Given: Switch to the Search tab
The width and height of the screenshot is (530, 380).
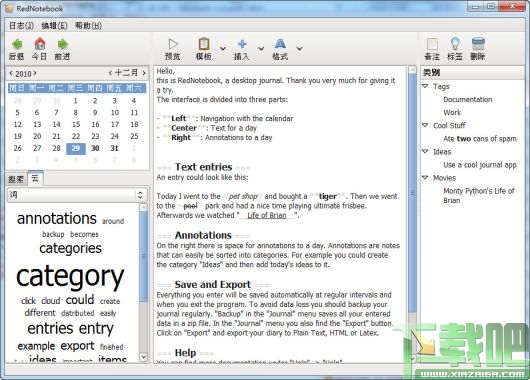Looking at the screenshot, I should 16,179.
